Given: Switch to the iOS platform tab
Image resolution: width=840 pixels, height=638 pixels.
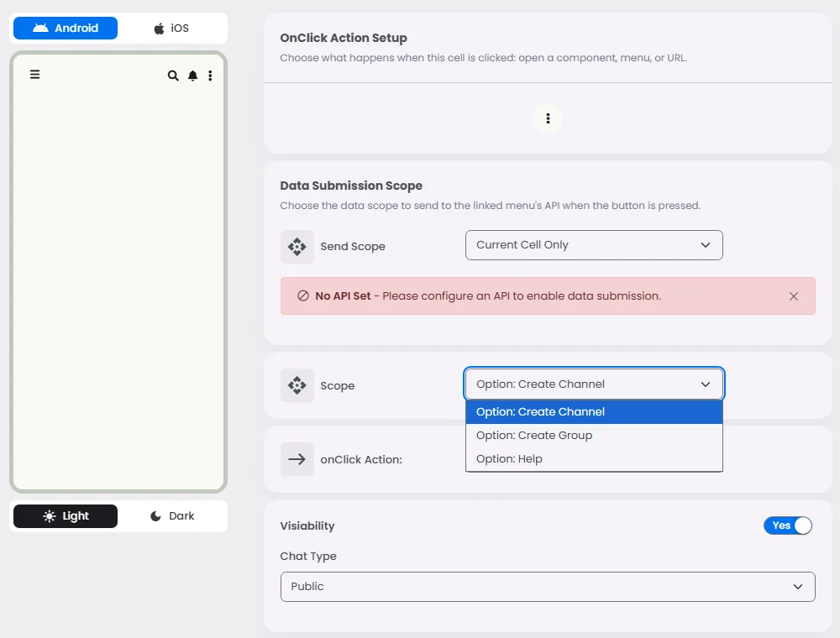Looking at the screenshot, I should coord(171,29).
